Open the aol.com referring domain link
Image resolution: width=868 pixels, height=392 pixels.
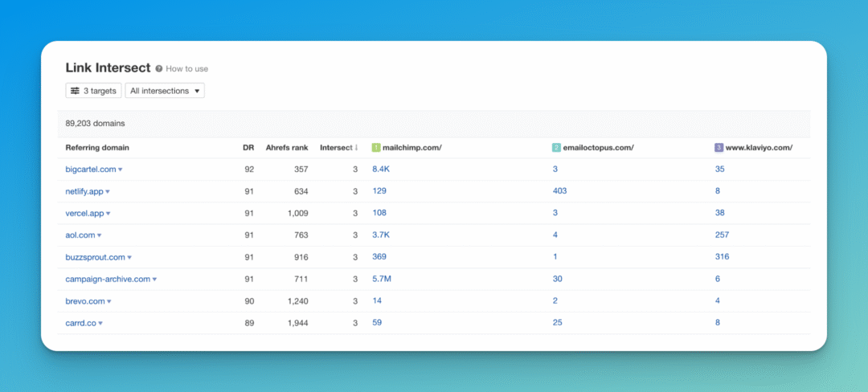click(x=80, y=235)
